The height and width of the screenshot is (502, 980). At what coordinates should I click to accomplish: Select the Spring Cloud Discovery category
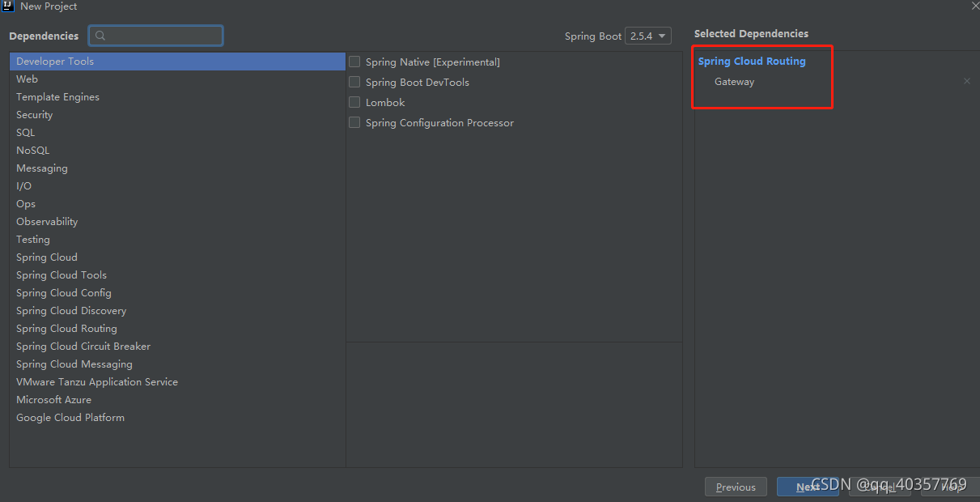[x=177, y=311]
